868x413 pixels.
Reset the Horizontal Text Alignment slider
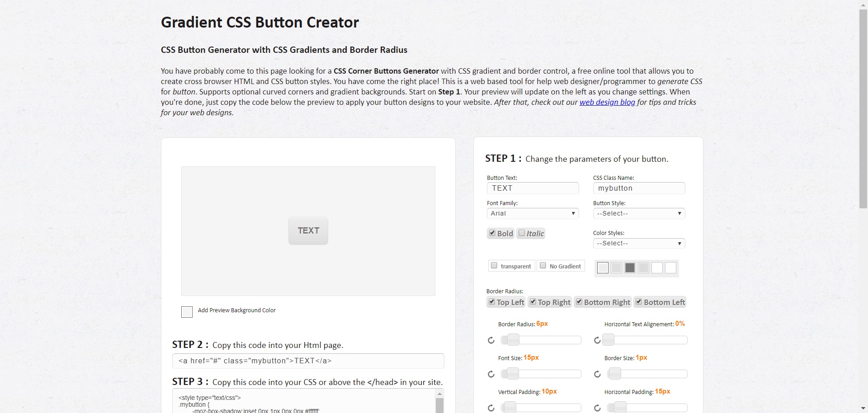pos(597,340)
